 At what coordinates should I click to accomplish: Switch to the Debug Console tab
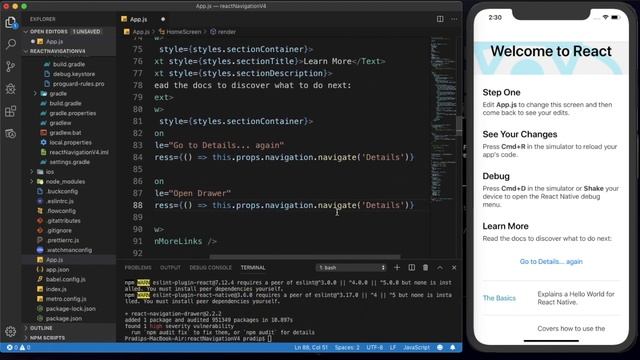210,268
